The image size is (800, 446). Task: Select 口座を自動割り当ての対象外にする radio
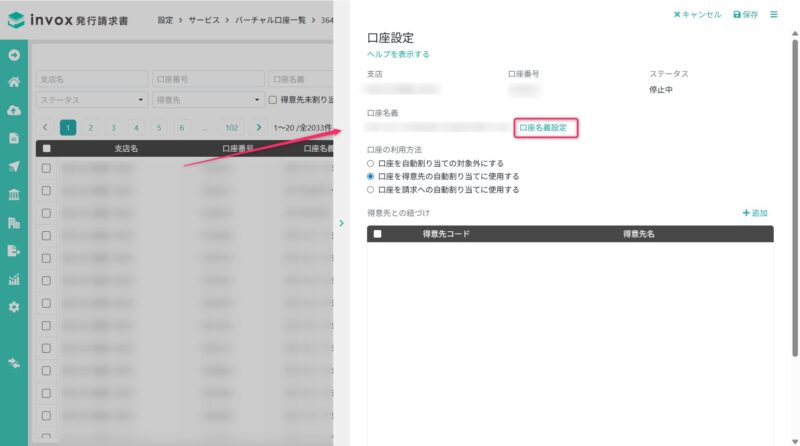(x=370, y=163)
